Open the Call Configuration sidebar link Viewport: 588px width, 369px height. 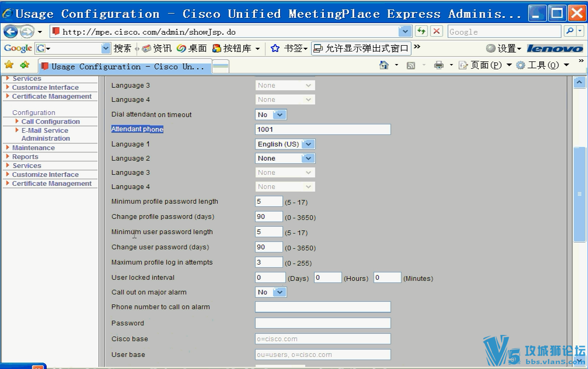click(50, 121)
